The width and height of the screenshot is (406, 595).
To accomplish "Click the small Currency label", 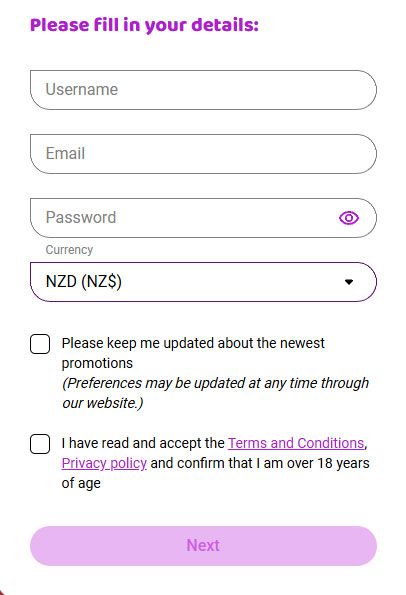I will click(69, 250).
